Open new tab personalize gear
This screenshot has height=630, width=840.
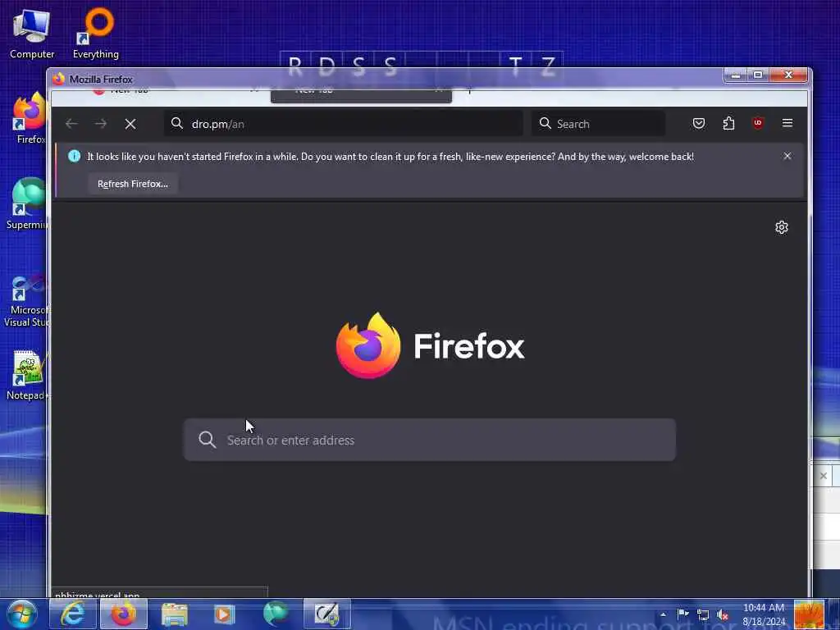click(782, 227)
